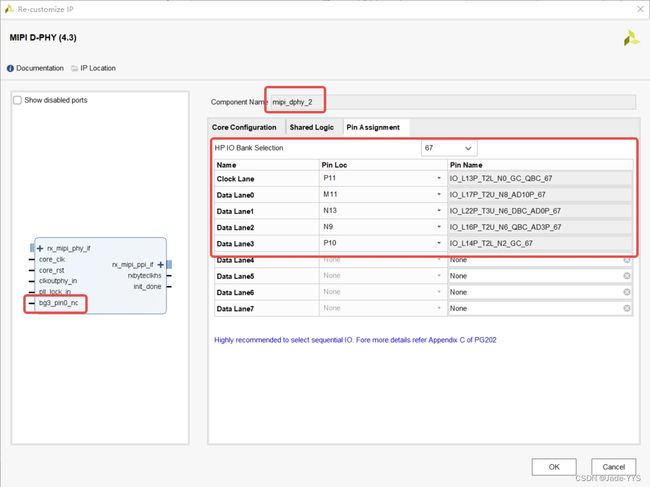Clear the Data Lane5 pin name icon

coord(627,276)
